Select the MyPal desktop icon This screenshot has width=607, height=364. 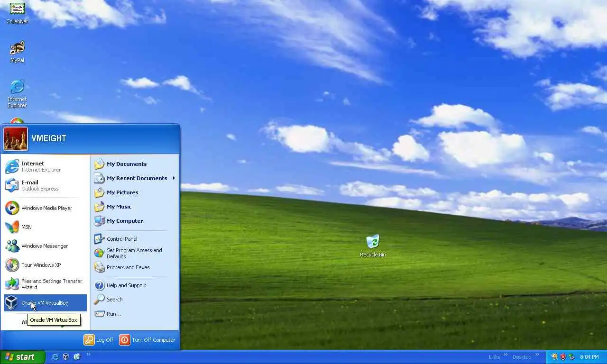pos(17,52)
